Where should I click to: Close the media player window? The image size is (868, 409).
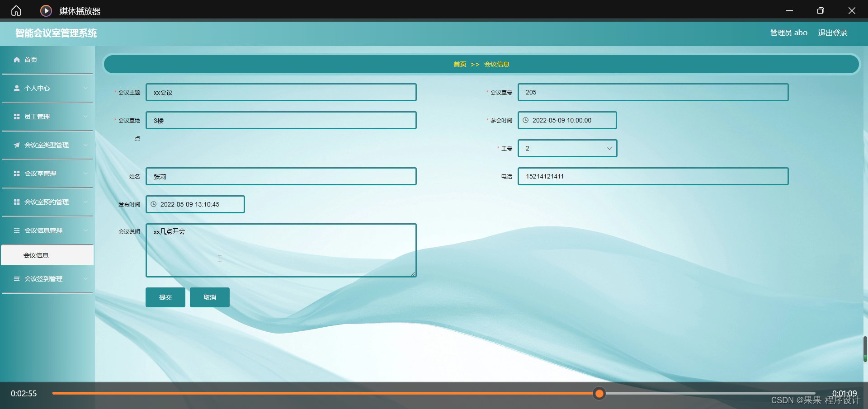[852, 10]
